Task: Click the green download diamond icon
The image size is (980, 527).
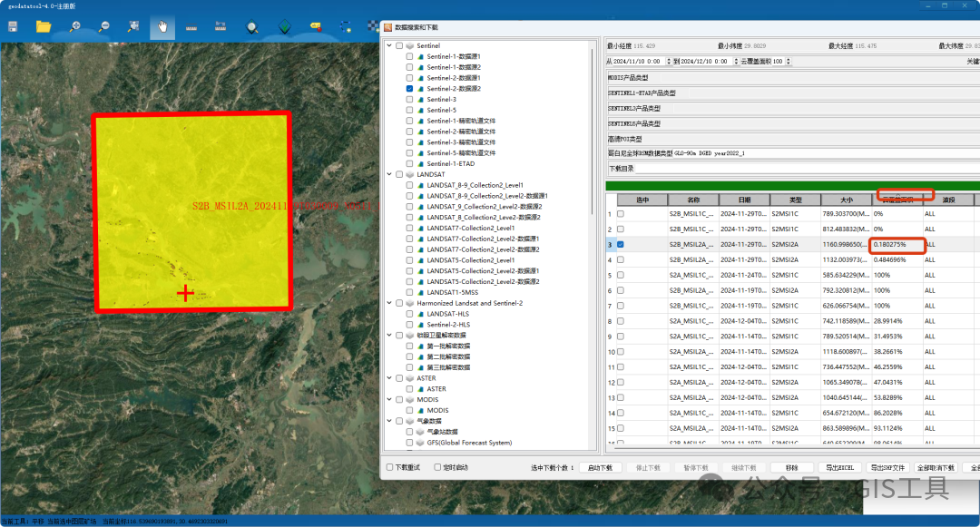Action: pyautogui.click(x=284, y=27)
